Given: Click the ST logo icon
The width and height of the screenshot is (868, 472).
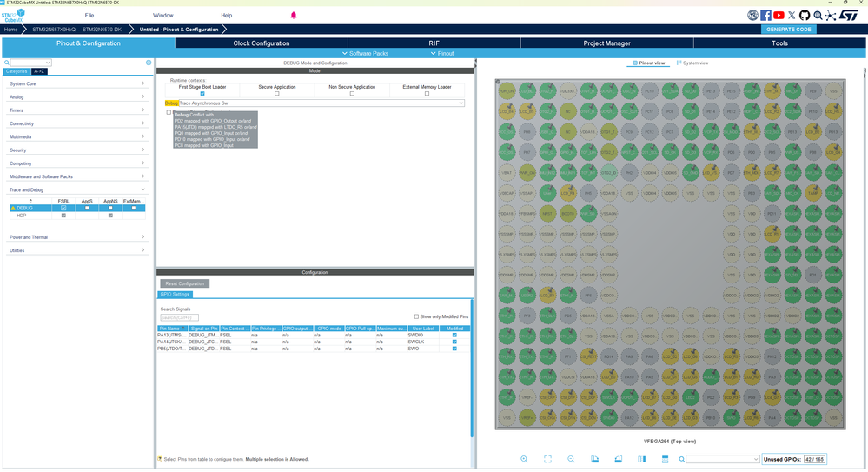Looking at the screenshot, I should [x=849, y=16].
